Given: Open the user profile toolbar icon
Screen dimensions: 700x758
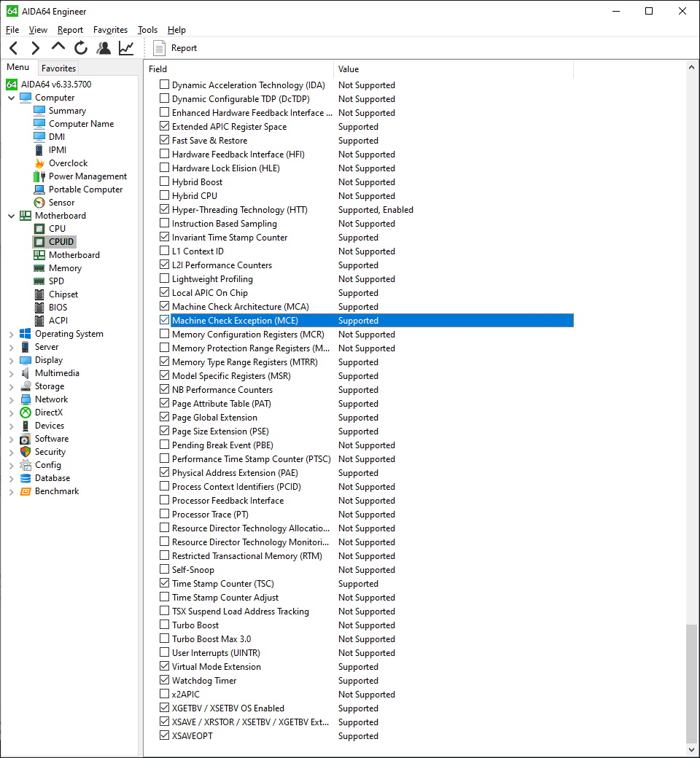Looking at the screenshot, I should click(x=104, y=48).
